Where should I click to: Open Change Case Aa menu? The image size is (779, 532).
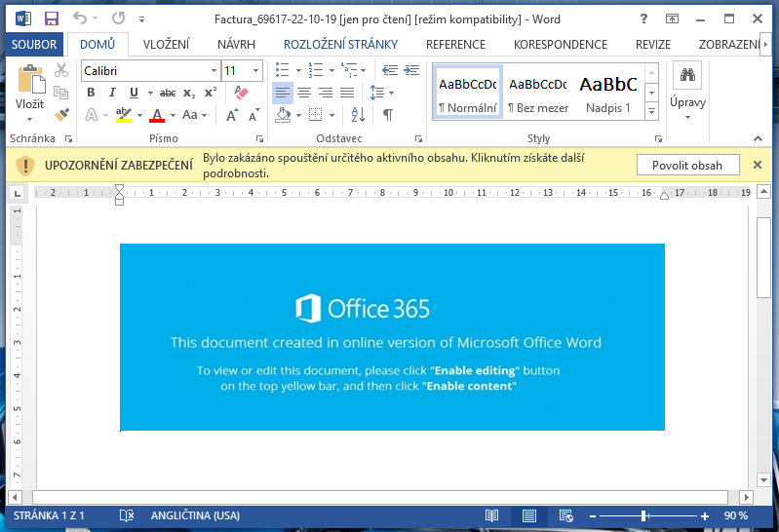pos(194,115)
